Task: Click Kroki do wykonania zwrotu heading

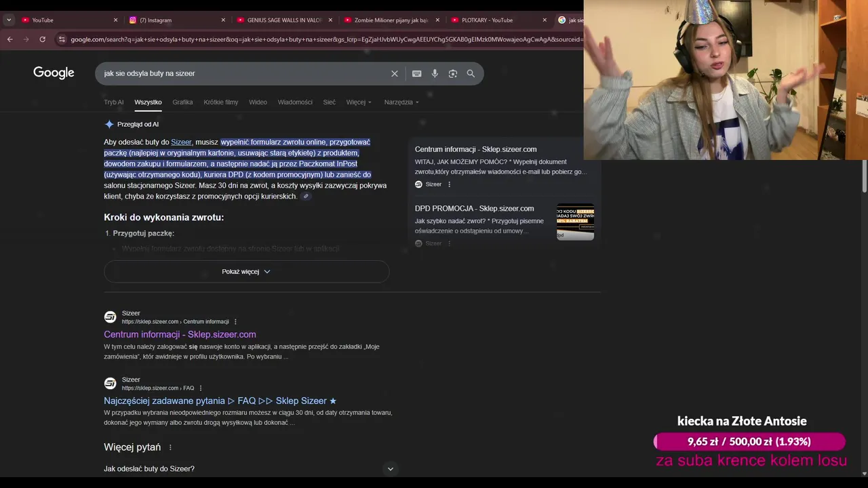Action: [163, 218]
